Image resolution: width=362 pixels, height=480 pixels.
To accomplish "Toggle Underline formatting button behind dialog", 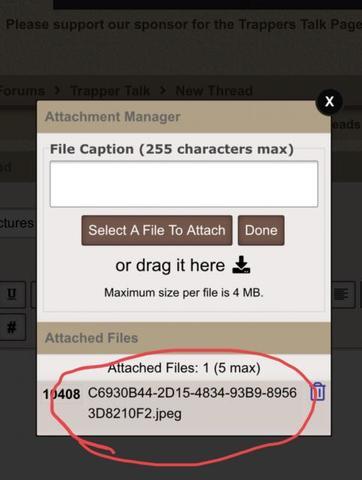I will click(x=12, y=294).
